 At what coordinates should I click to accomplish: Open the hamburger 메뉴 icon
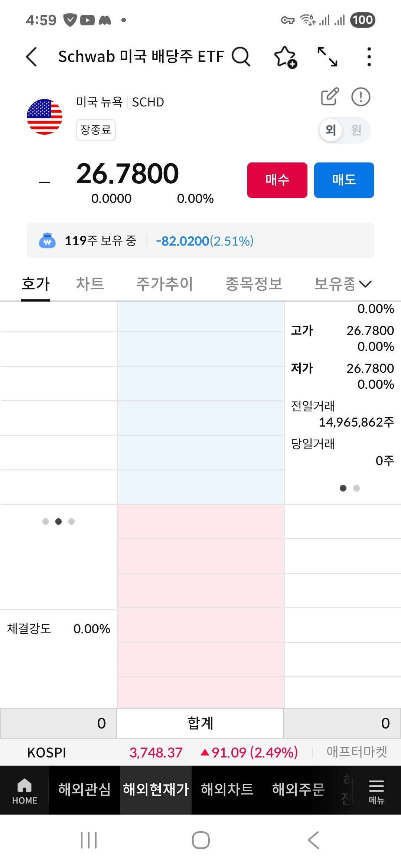pos(376,791)
